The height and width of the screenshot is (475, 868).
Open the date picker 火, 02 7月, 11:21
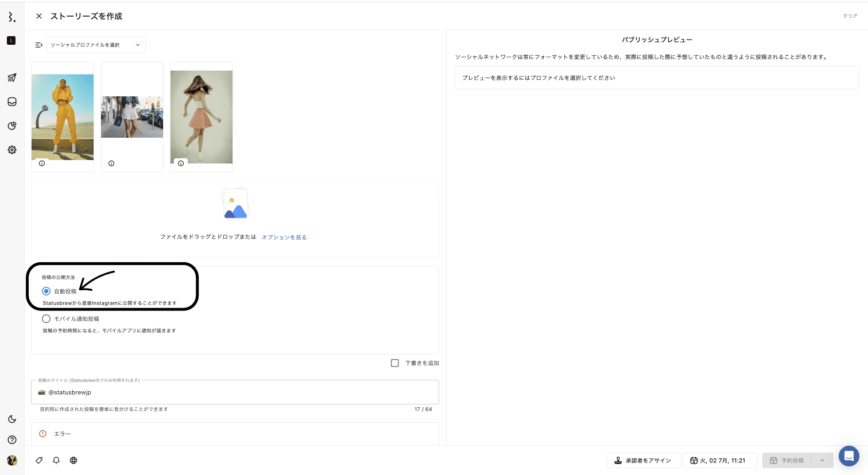coord(719,460)
